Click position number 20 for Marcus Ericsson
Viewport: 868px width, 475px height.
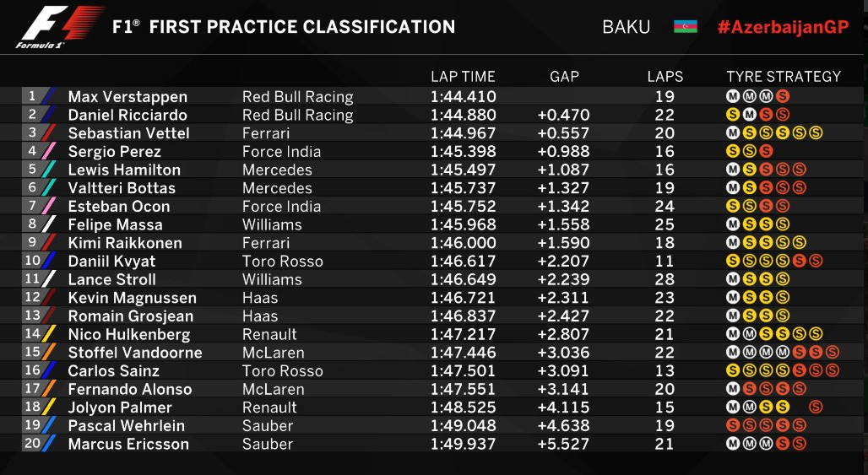coord(32,443)
